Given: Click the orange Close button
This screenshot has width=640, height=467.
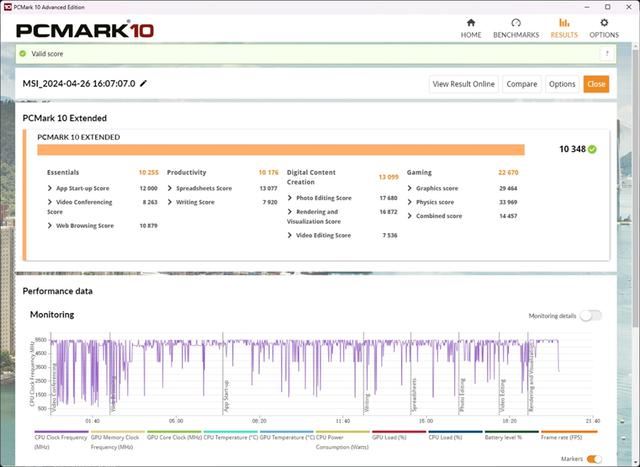Looking at the screenshot, I should pyautogui.click(x=596, y=84).
